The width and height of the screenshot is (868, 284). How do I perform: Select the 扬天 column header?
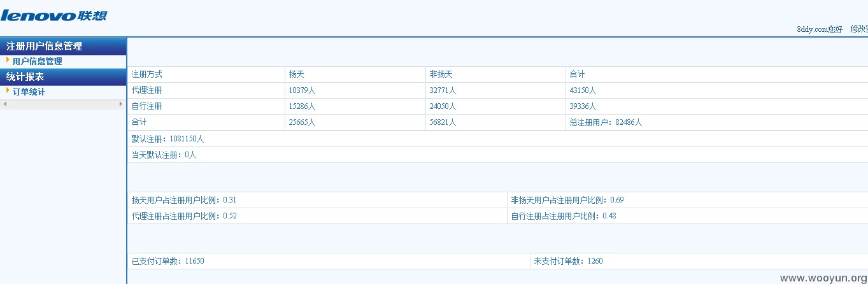(355, 75)
